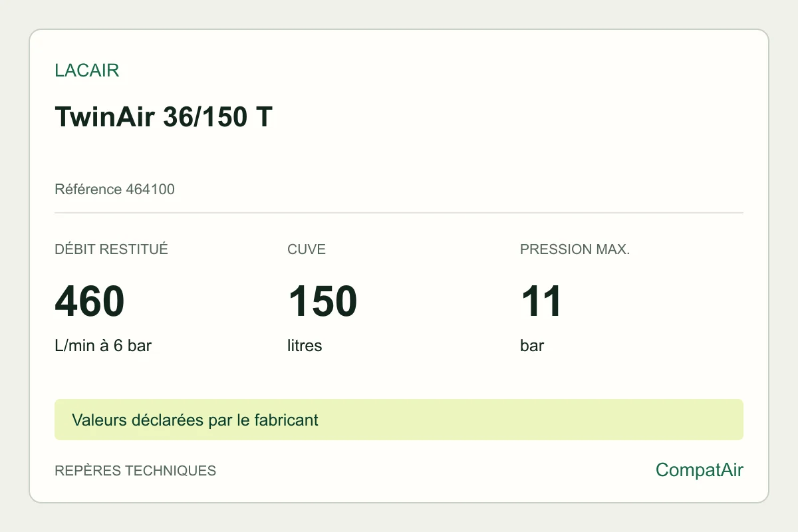The image size is (798, 532).
Task: Open the CompatAir link
Action: tap(700, 470)
